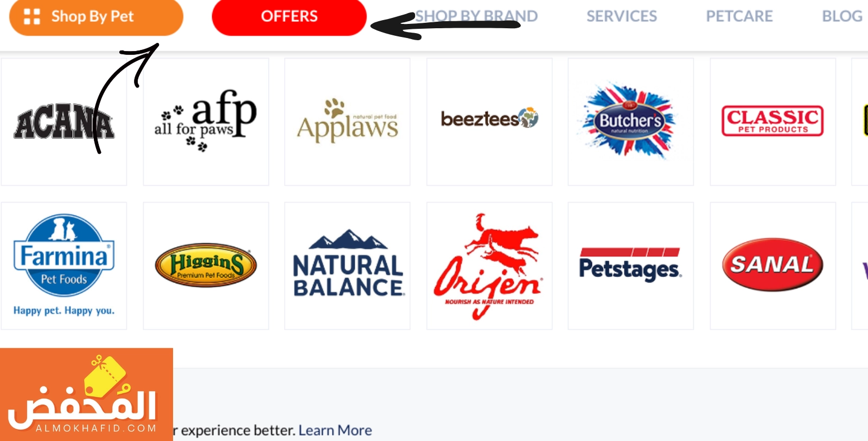The height and width of the screenshot is (441, 868).
Task: Click the grid icon in Shop By Pet
Action: pyautogui.click(x=32, y=17)
